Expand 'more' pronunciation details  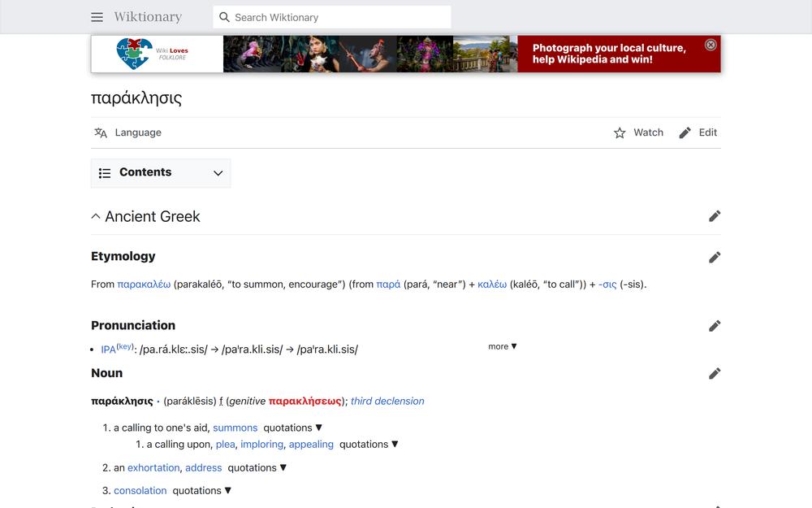[503, 346]
